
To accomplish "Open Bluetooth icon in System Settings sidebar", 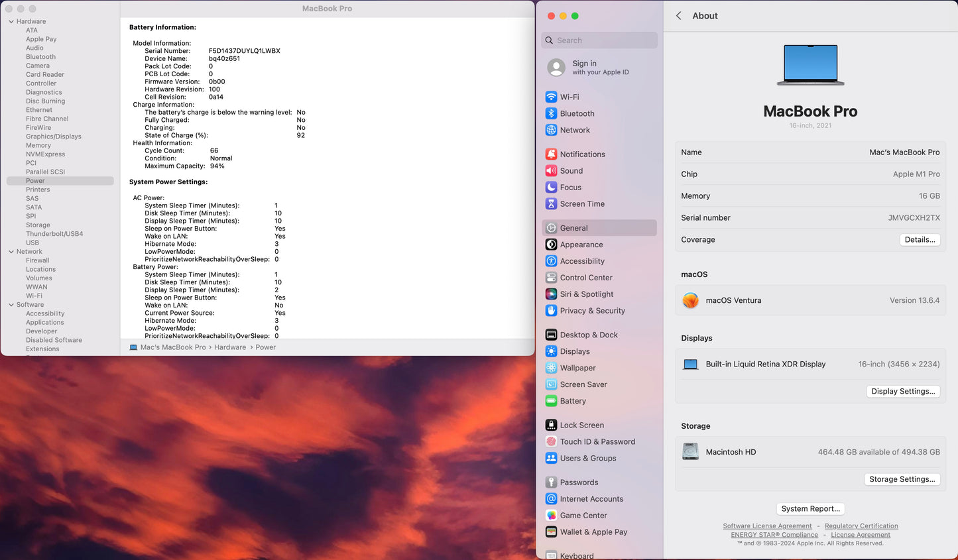I will point(551,113).
